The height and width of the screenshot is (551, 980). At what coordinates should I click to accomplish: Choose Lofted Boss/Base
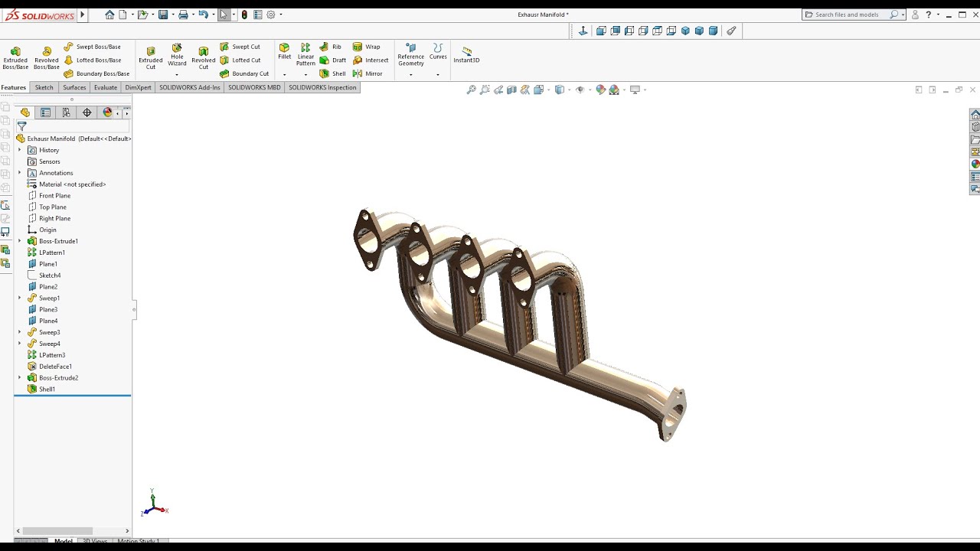(93, 60)
